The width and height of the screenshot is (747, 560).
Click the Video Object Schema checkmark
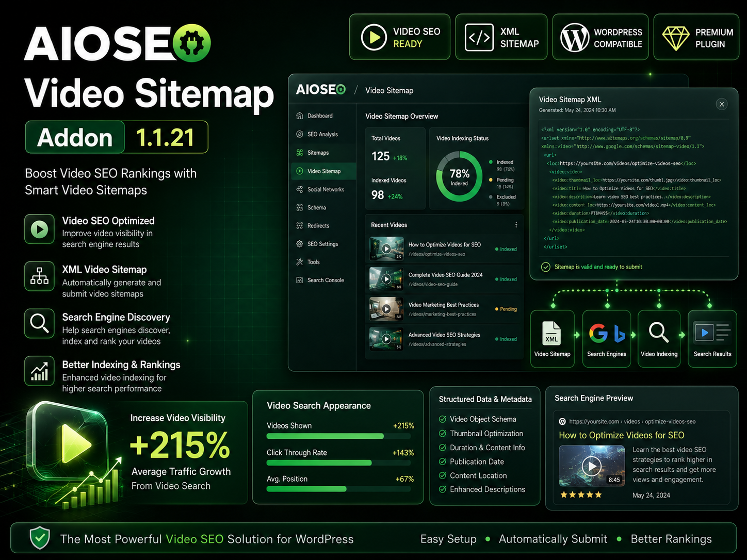pos(442,419)
